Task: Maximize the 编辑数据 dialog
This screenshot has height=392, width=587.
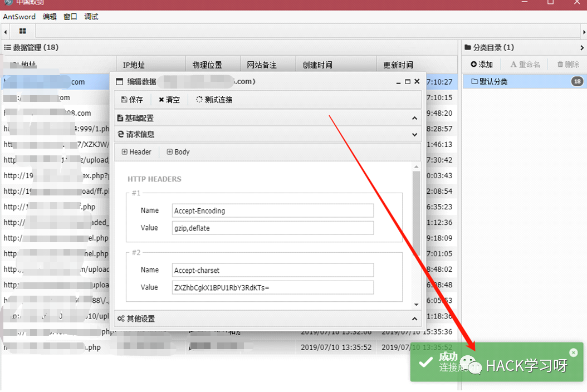Action: 408,82
